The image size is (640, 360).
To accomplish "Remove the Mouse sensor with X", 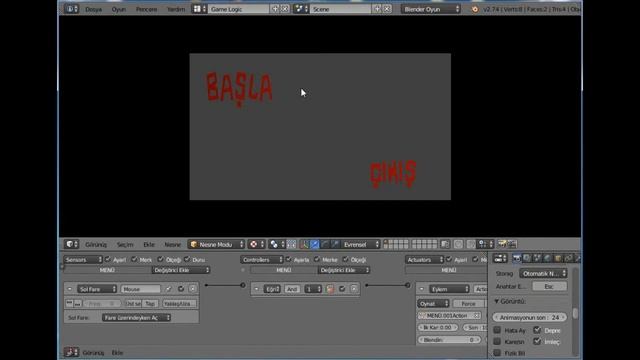I will (193, 289).
